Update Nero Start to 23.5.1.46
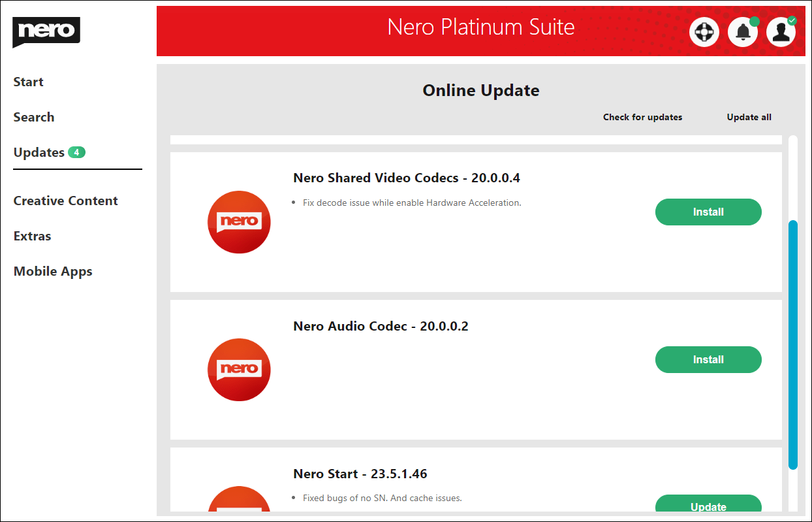This screenshot has width=812, height=522. [x=708, y=506]
